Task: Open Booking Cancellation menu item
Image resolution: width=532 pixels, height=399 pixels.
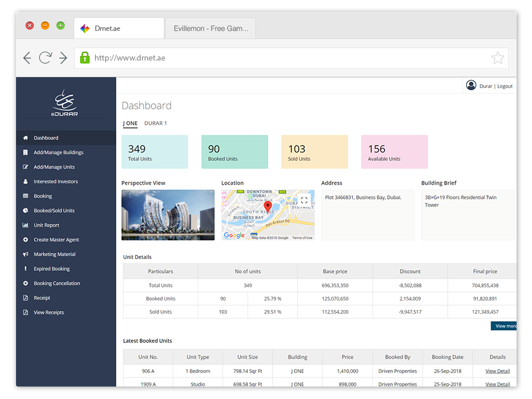Action: 56,283
